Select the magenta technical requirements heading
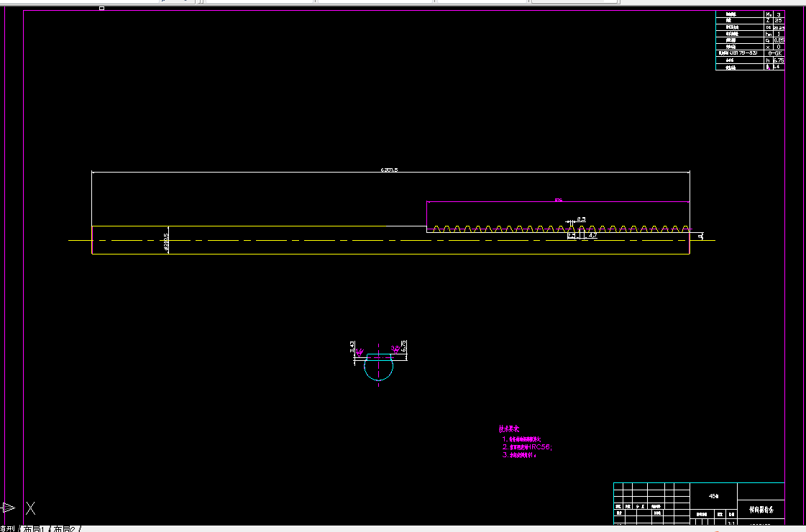Image resolution: width=806 pixels, height=532 pixels. (509, 428)
